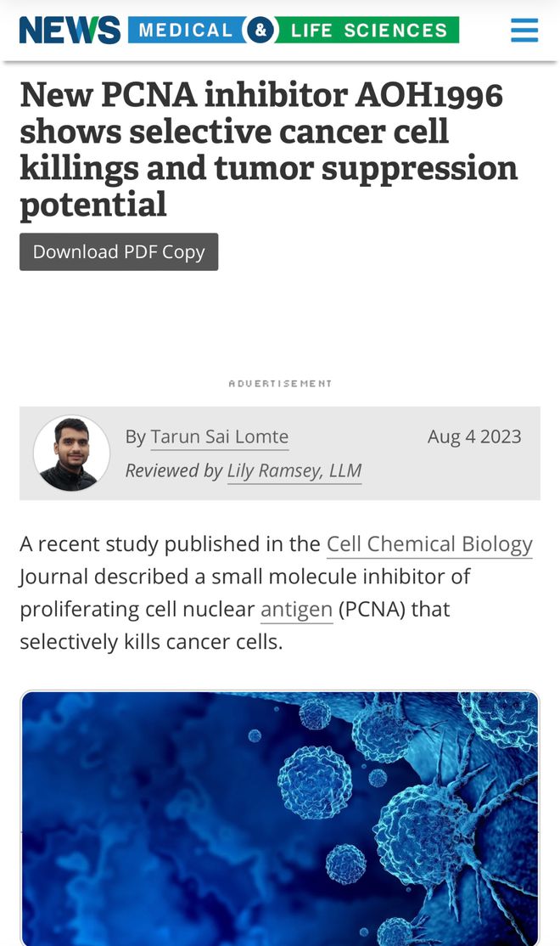This screenshot has width=560, height=946.
Task: Open the Lily Ramsey, LLM reviewer link
Action: [x=294, y=470]
